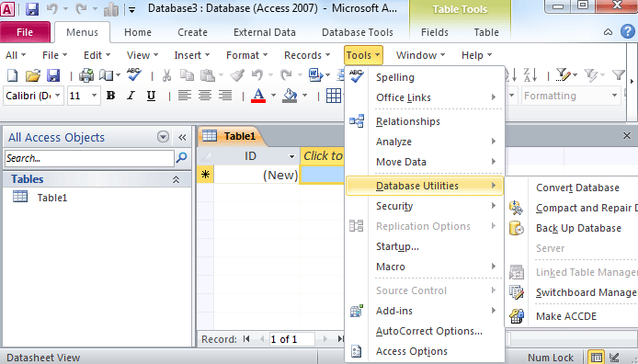Apply Underline formatting
638x364 pixels.
pyautogui.click(x=151, y=96)
